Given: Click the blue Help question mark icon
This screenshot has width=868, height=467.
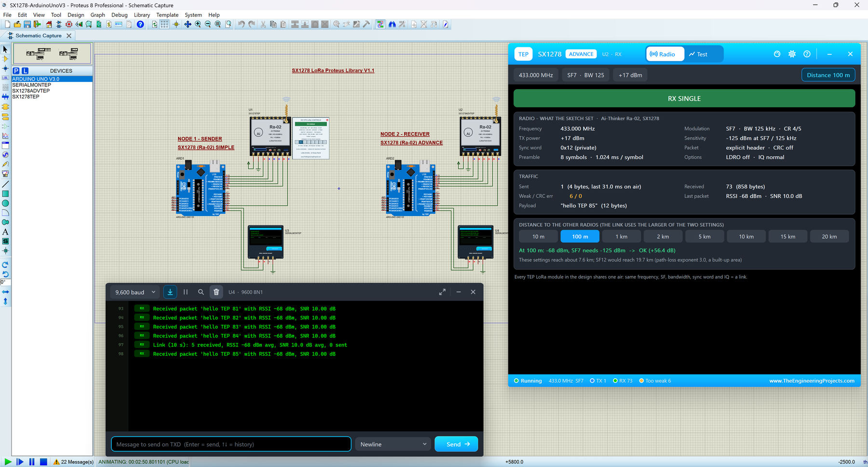Looking at the screenshot, I should [x=140, y=24].
